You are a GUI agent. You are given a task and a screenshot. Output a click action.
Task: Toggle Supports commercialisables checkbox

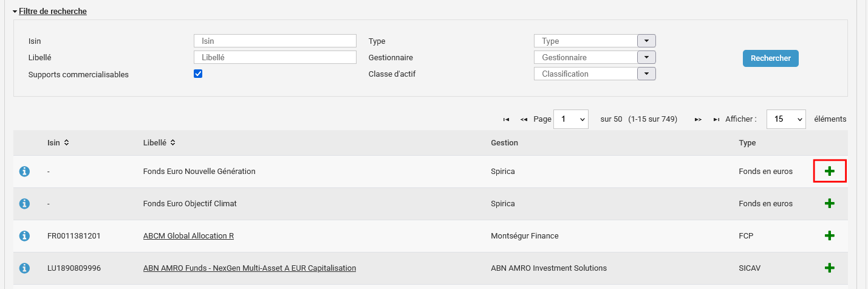coord(198,74)
